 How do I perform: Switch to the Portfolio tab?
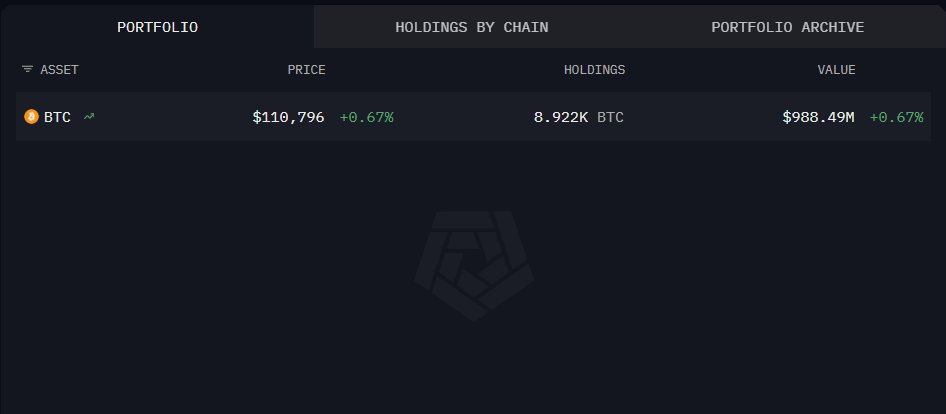[157, 27]
